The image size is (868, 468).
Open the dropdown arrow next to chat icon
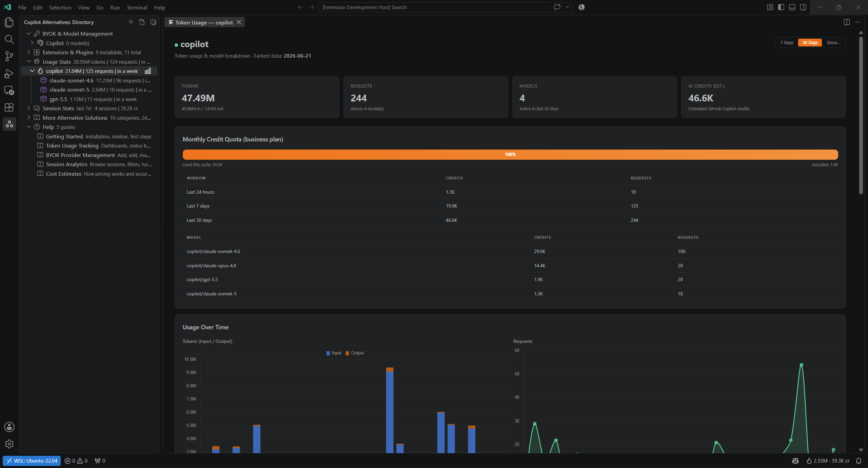(x=567, y=7)
